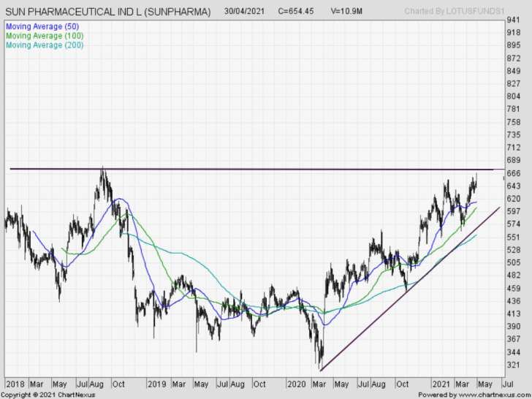This screenshot has height=399, width=532.
Task: Click the 2021 year marker on time axis
Action: [441, 383]
